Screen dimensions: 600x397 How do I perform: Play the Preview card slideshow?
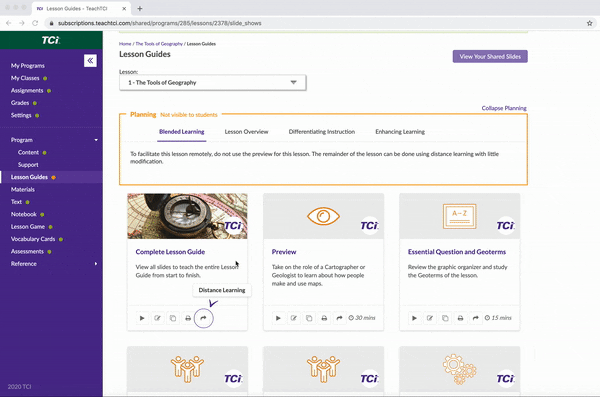click(278, 318)
